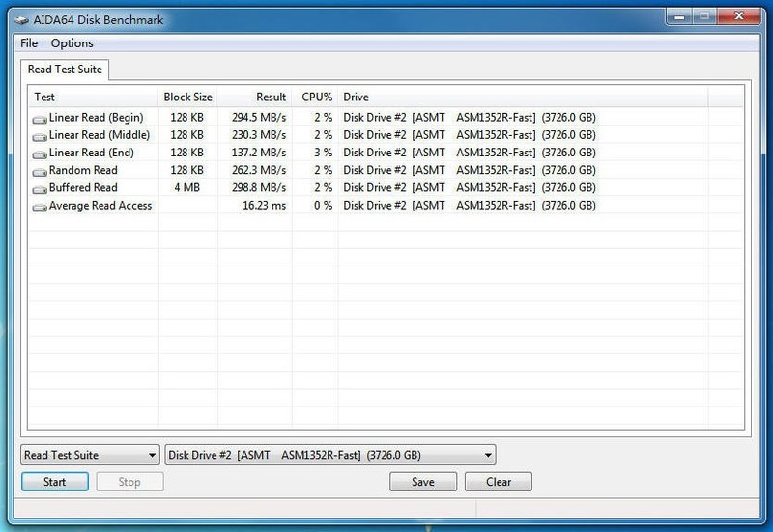
Task: Click the Buffered Read row drive icon
Action: [40, 189]
